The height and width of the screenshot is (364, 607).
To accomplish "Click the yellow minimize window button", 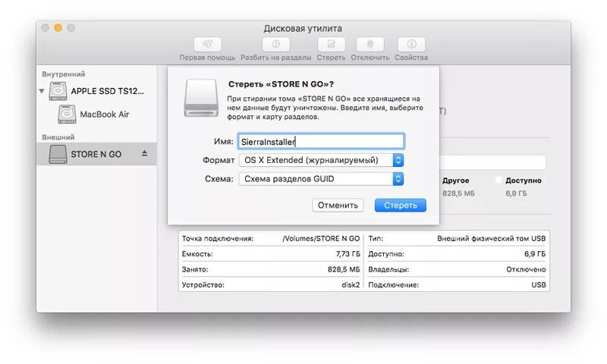I will coord(58,28).
